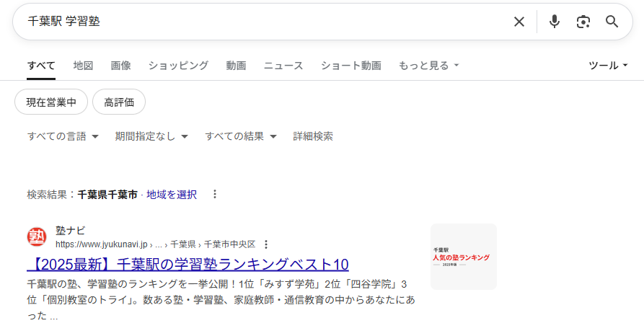
Task: Open the ショート動画 tab
Action: coord(351,66)
